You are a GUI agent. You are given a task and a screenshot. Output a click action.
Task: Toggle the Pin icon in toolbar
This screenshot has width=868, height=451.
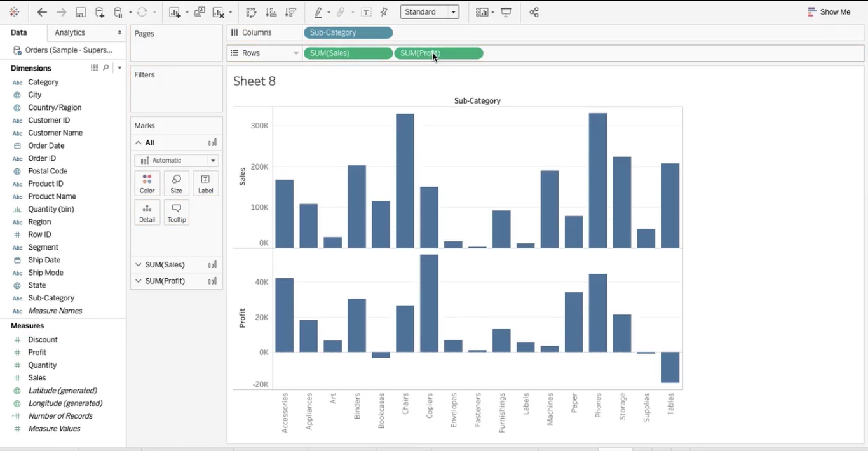[384, 11]
